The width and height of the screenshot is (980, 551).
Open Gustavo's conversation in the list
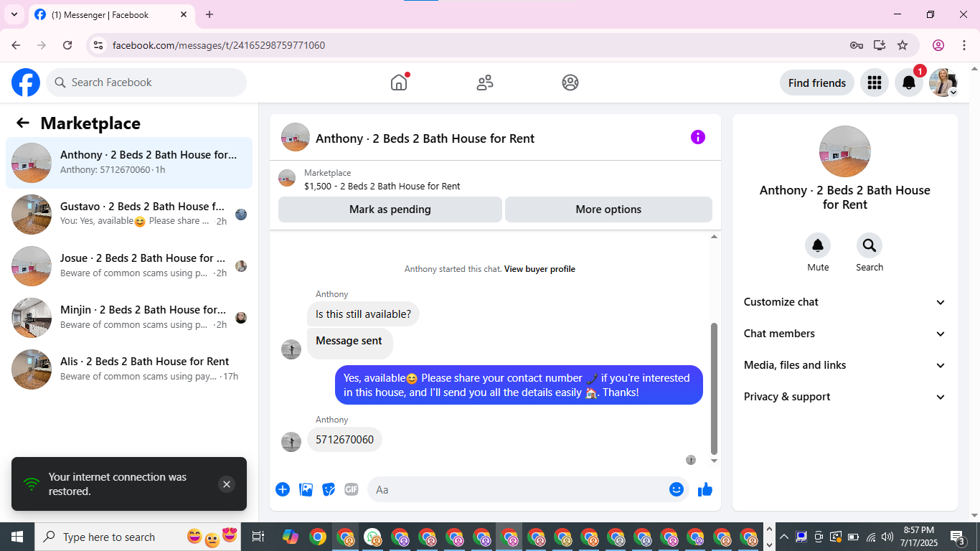[129, 215]
